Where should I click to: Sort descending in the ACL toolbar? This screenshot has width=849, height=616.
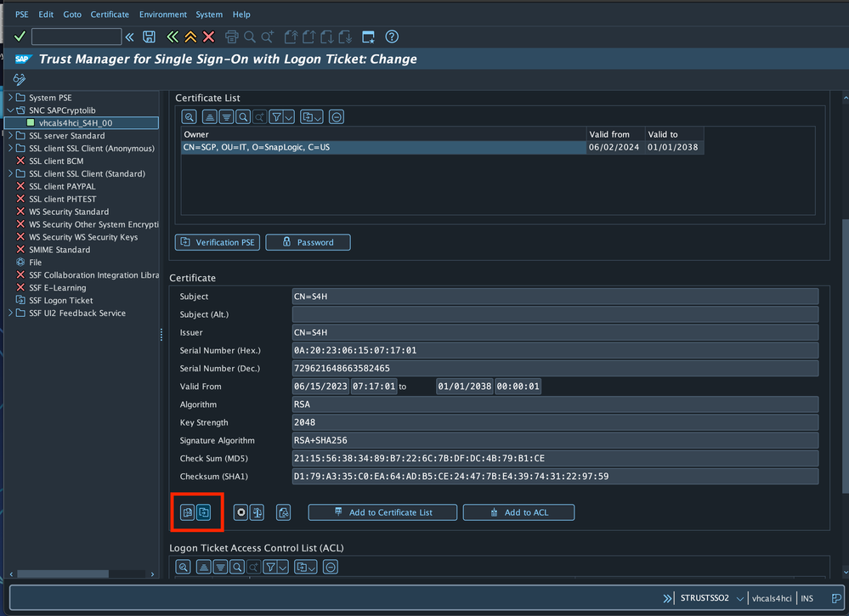220,567
